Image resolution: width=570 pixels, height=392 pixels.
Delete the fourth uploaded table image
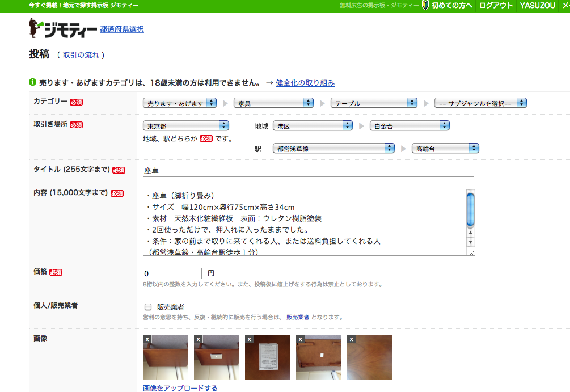(300, 339)
